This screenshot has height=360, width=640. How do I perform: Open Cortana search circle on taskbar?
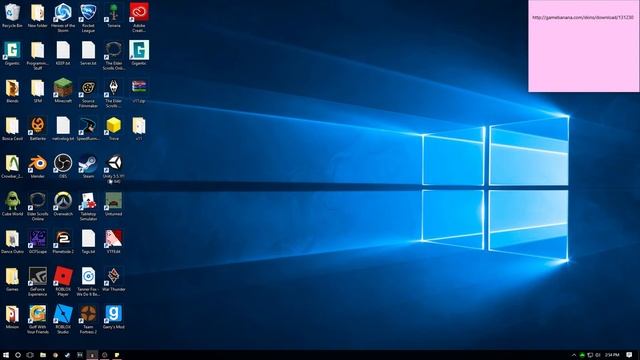pos(18,355)
